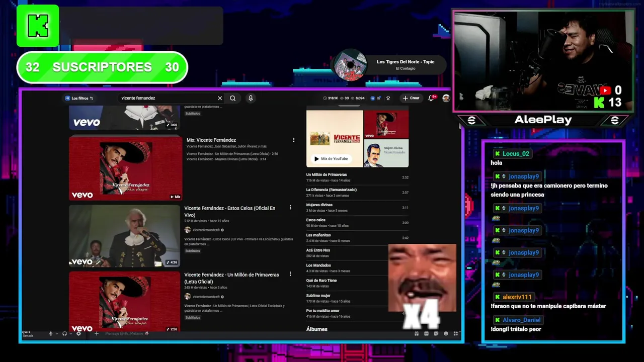Click the YouTube search magnifier button
Viewport: 644px width, 362px height.
coord(232,98)
